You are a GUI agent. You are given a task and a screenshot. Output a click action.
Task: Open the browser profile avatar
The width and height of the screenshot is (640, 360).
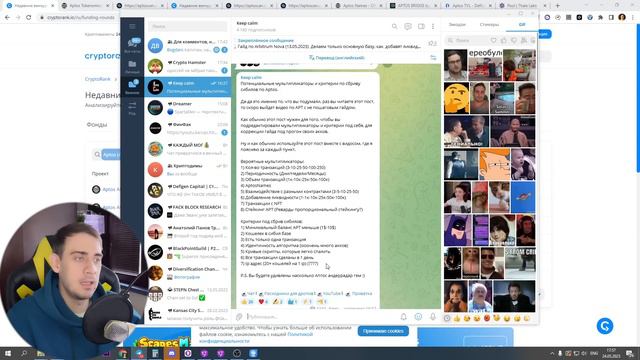(622, 17)
